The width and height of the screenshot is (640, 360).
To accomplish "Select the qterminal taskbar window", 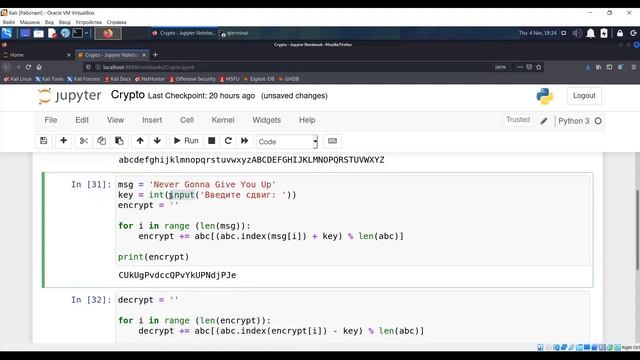I will point(234,33).
